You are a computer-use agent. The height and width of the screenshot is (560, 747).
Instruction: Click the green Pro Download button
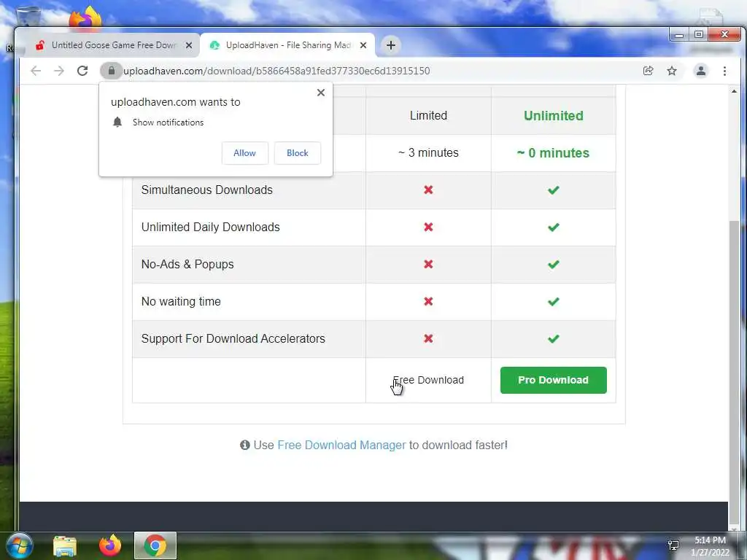click(553, 380)
